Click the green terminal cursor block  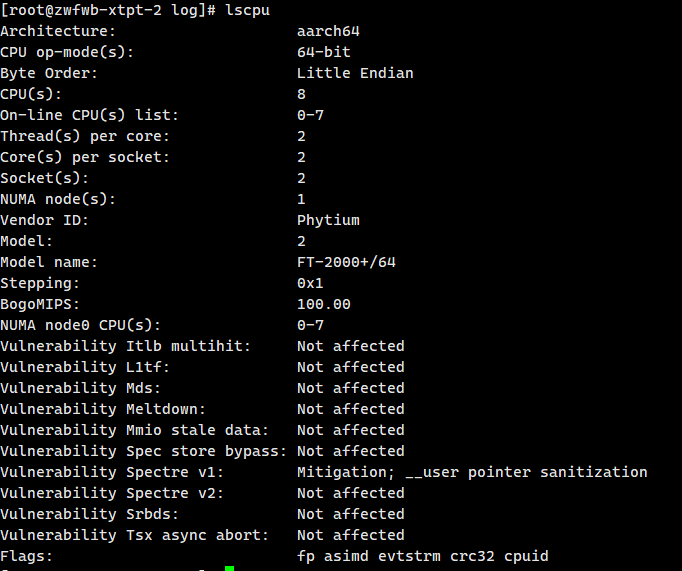230,568
